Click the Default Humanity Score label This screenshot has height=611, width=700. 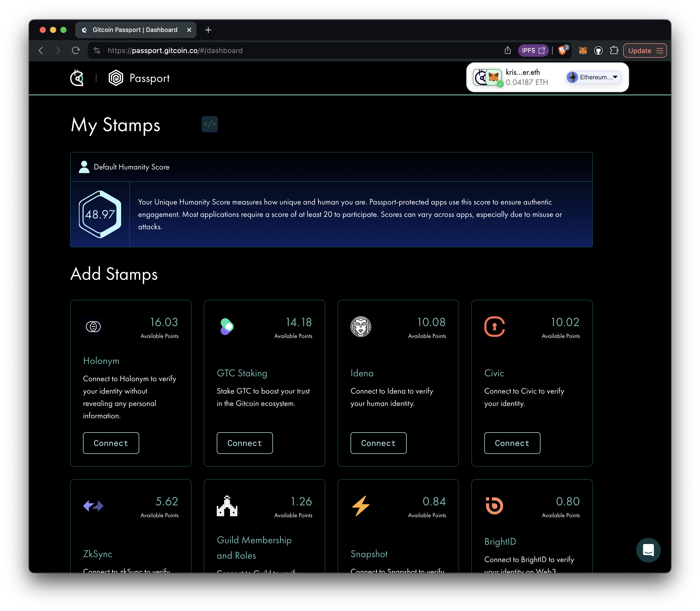click(131, 167)
